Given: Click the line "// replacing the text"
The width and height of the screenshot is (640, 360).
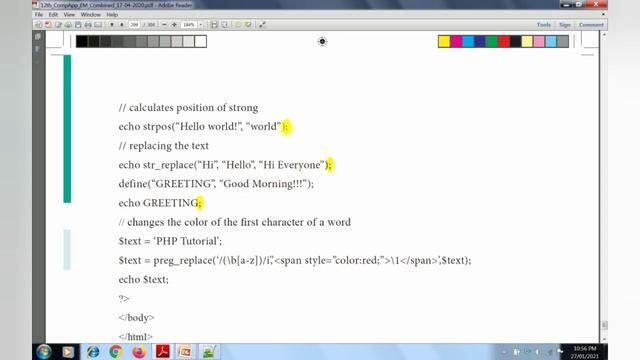Looking at the screenshot, I should click(x=163, y=146).
